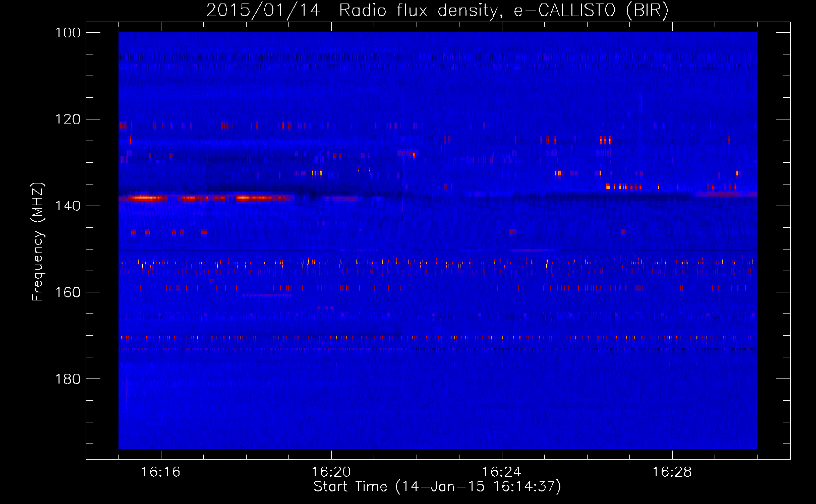The height and width of the screenshot is (504, 816).
Task: Click the 180 frequency tick label
Action: click(x=68, y=379)
